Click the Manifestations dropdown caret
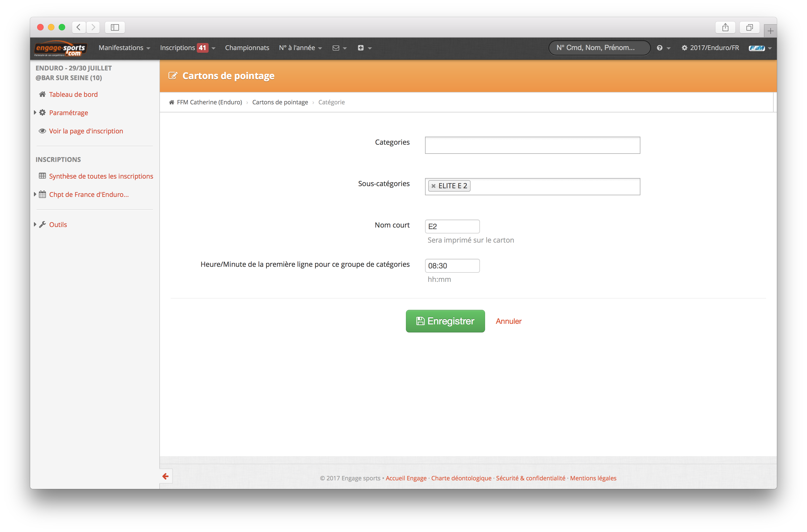This screenshot has width=807, height=532. 148,48
